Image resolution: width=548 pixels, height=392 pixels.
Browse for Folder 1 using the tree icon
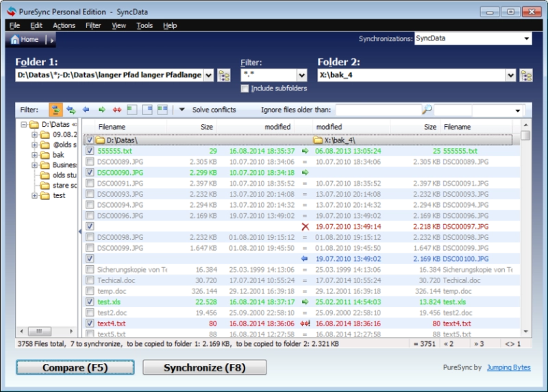click(x=224, y=75)
